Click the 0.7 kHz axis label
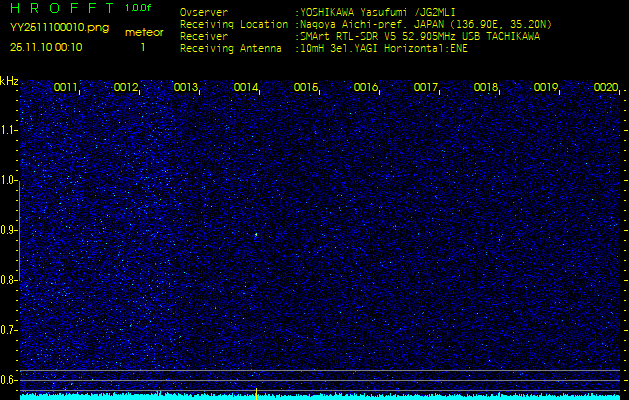Viewport: 629px width, 400px height. [x=9, y=330]
